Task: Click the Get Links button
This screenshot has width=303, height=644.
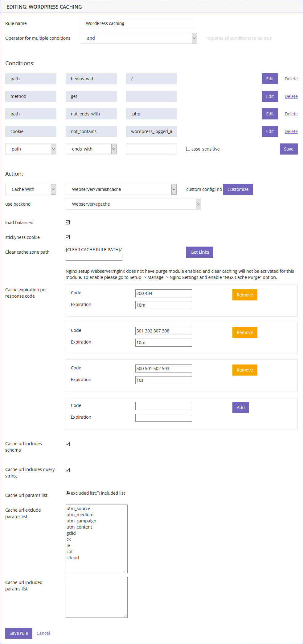Action: [x=200, y=252]
